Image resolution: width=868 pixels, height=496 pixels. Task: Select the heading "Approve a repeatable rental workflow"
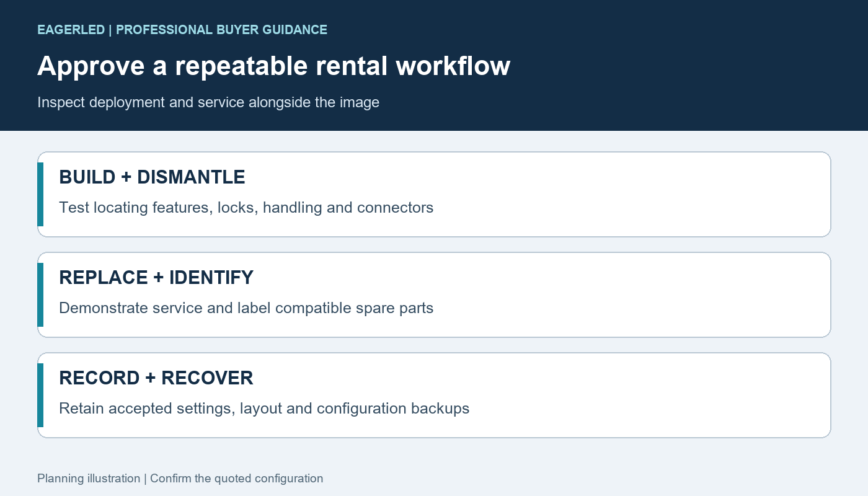pyautogui.click(x=273, y=66)
